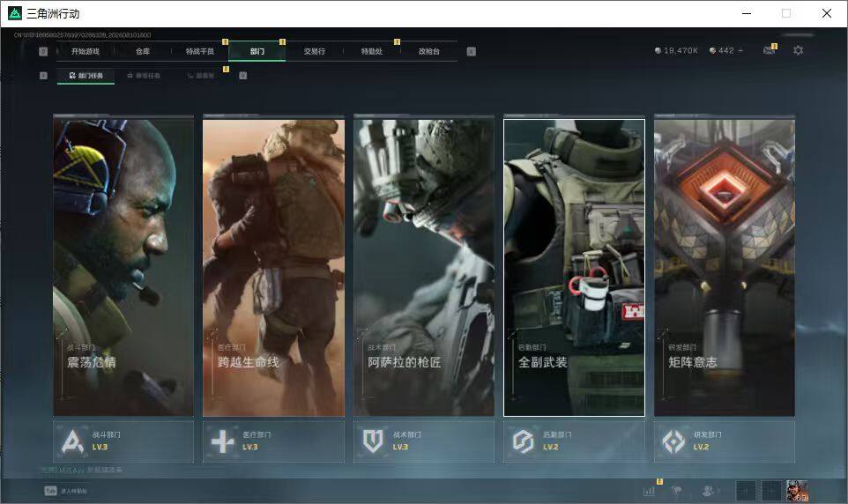Click the 研发部门 LV.2 panel
Image resolution: width=848 pixels, height=504 pixels.
pos(725,441)
